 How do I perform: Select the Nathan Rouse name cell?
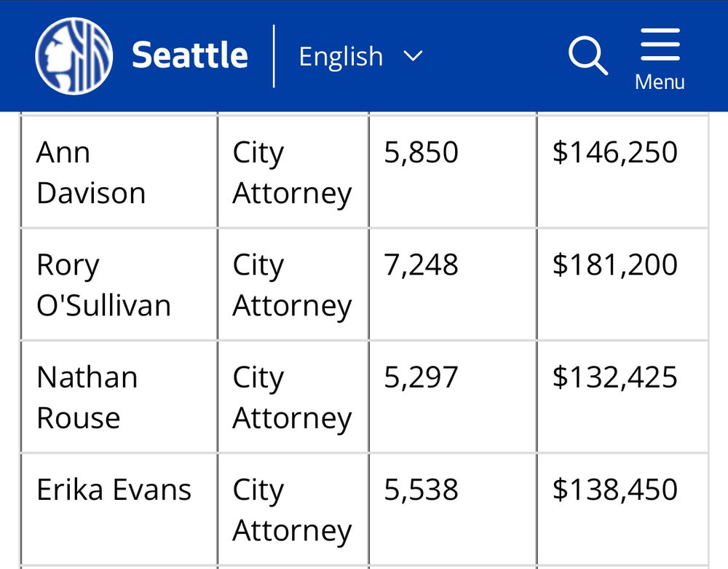point(119,397)
